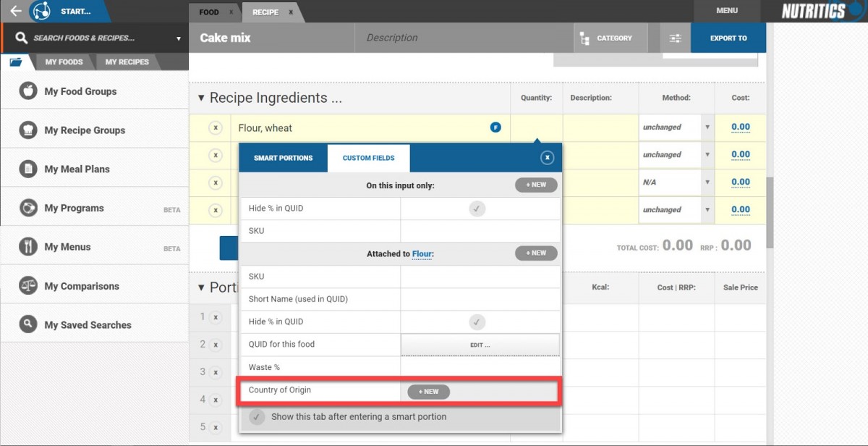Open Method dropdown for Flour, wheat
Image resolution: width=868 pixels, height=446 pixels.
pos(707,127)
